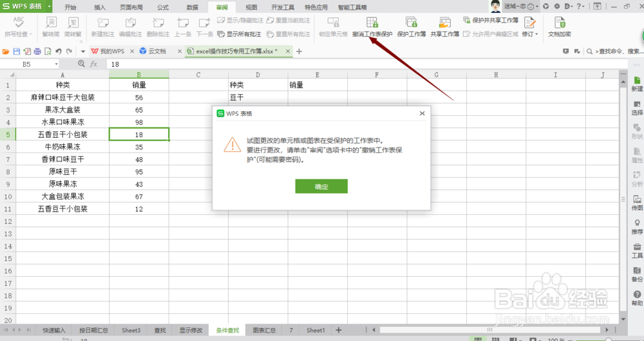This screenshot has height=341, width=644.
Task: Click the print icon in quick toolbar
Action: [37, 51]
